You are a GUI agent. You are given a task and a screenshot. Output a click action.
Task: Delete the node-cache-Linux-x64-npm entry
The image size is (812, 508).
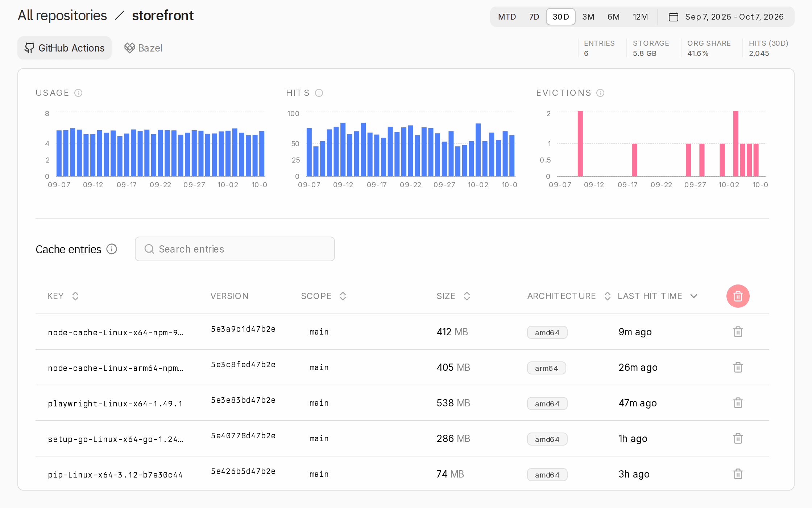(x=738, y=332)
